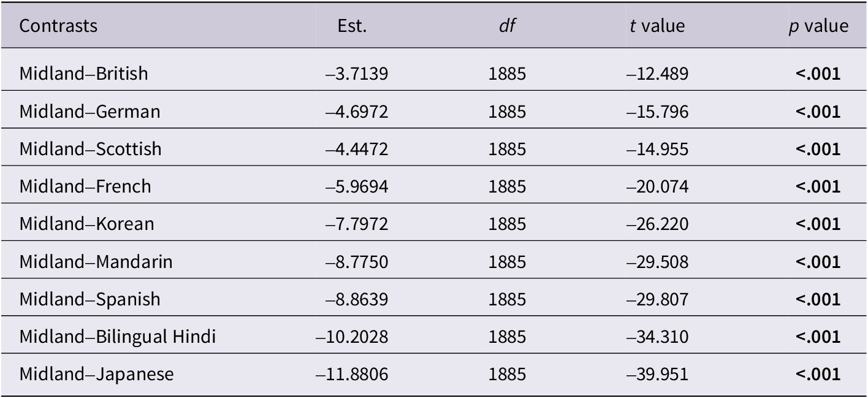The image size is (868, 398).
Task: Select the t value –39.951
Action: pyautogui.click(x=657, y=375)
